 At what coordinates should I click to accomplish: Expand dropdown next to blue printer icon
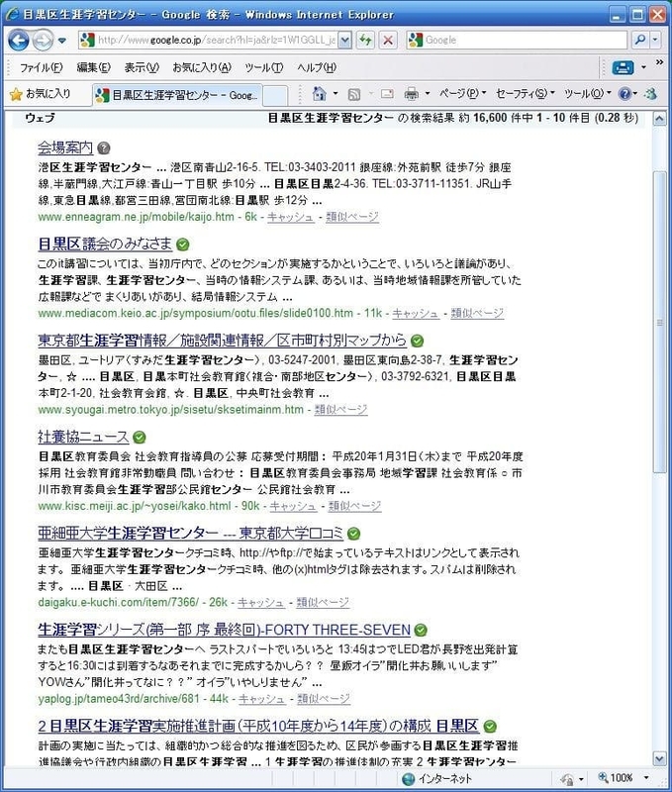tap(643, 67)
